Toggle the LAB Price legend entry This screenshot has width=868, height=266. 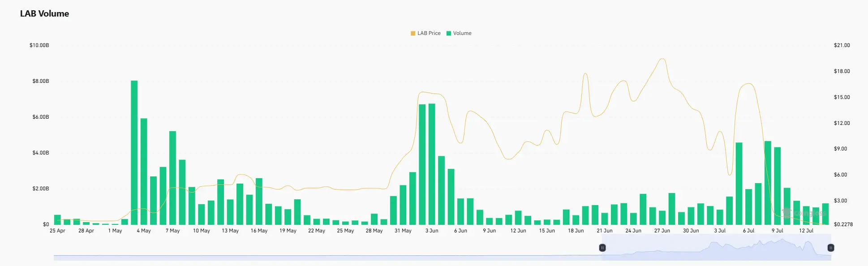(x=425, y=33)
